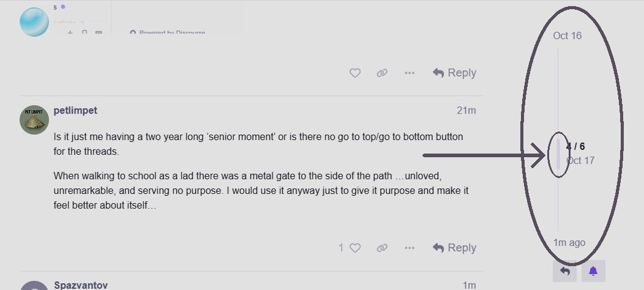Screen dimensions: 644x290
Task: Open the blue bubble avatar
Action: click(34, 22)
